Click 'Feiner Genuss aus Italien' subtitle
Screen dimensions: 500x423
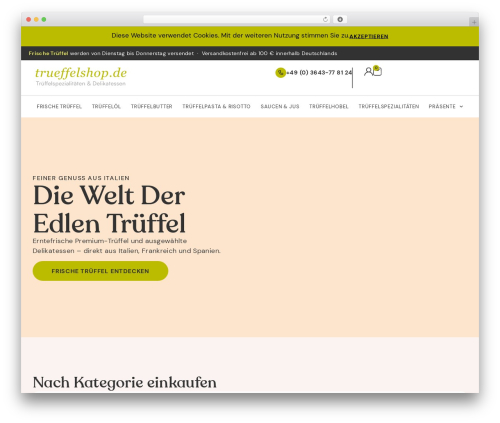(x=81, y=178)
